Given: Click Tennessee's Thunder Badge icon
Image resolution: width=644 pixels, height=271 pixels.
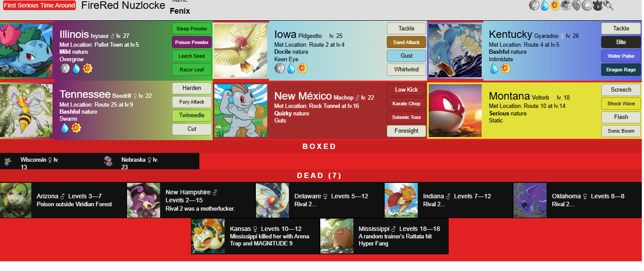Looking at the screenshot, I should coord(76,128).
